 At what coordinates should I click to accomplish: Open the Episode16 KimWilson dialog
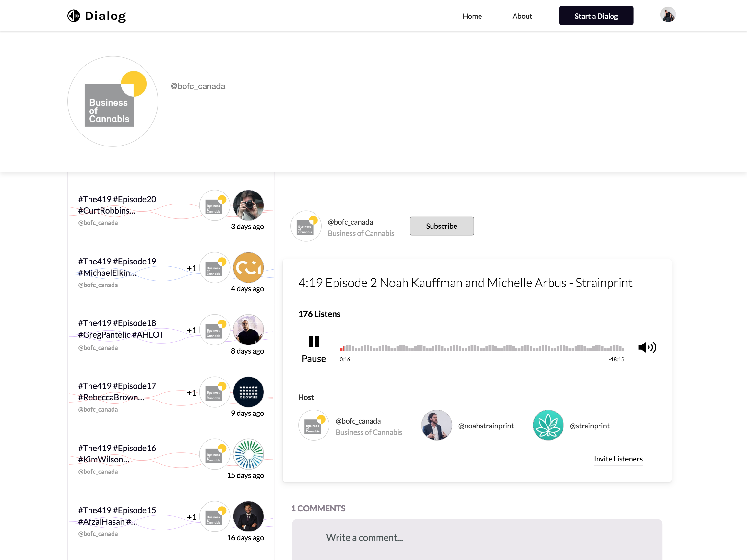117,454
